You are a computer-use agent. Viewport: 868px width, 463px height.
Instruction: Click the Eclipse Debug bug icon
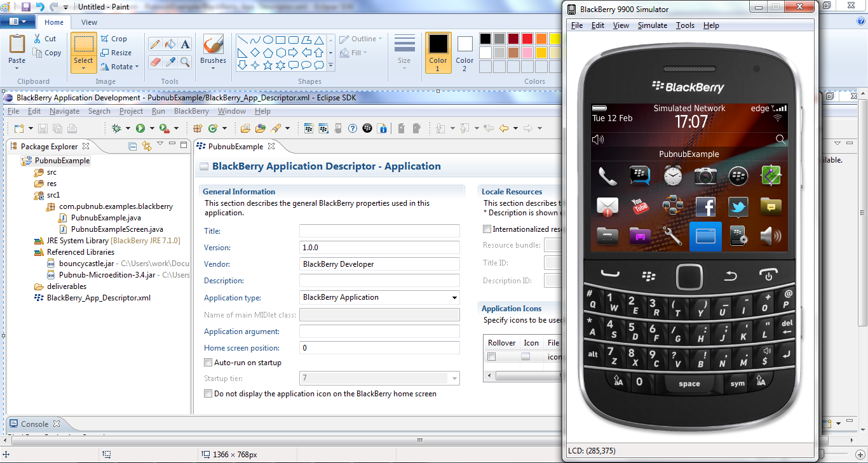coord(116,128)
